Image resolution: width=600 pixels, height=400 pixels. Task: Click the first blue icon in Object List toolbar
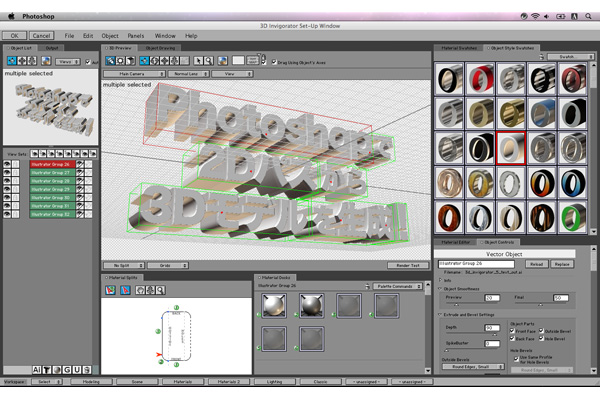coord(11,61)
